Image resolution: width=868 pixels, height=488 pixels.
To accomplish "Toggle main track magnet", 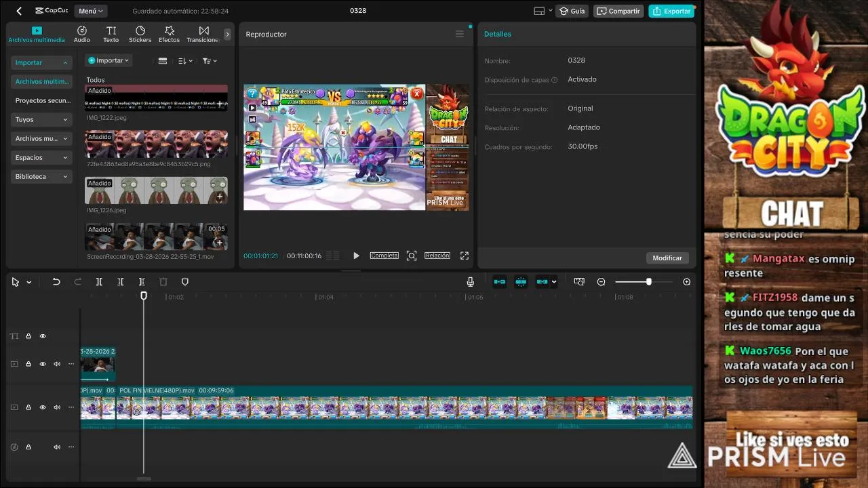I will point(500,282).
